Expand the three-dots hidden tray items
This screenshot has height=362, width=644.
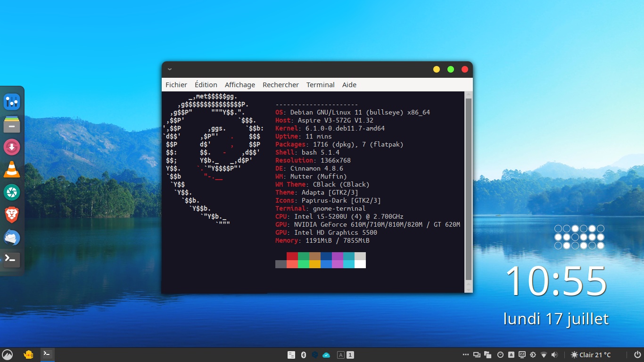tap(466, 355)
